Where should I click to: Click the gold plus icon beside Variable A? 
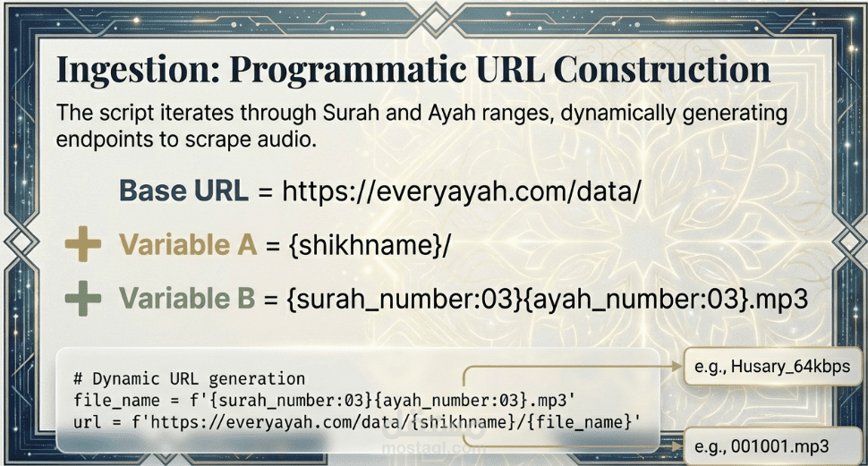[x=83, y=244]
